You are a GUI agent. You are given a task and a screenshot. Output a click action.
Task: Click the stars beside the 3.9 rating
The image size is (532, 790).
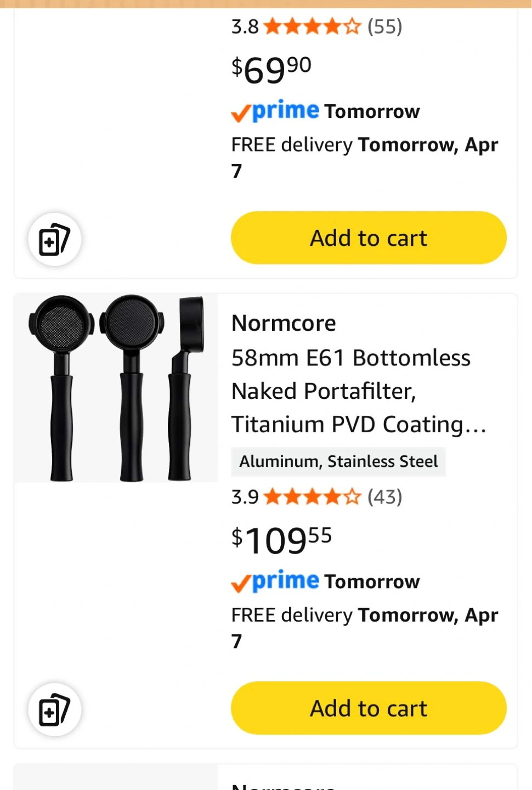point(312,497)
